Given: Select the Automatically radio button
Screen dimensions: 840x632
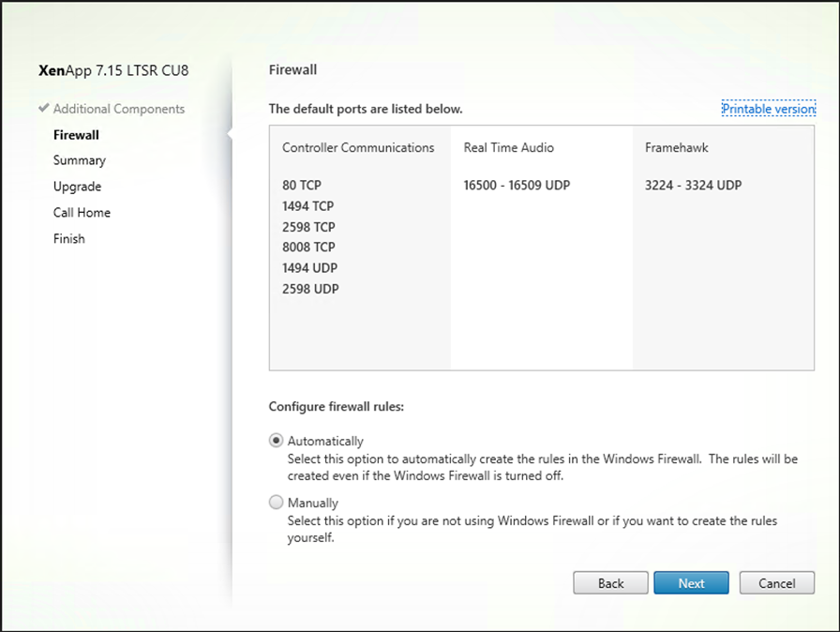Looking at the screenshot, I should pos(276,441).
